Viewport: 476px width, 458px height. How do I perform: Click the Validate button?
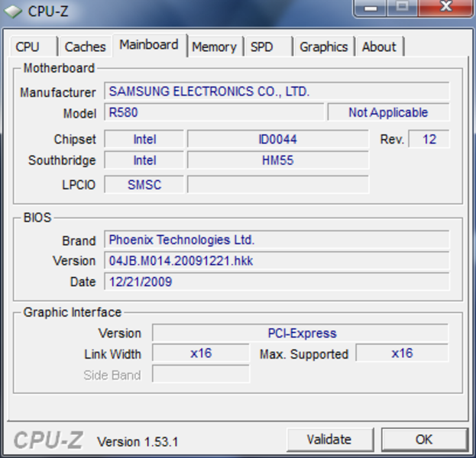[x=329, y=440]
